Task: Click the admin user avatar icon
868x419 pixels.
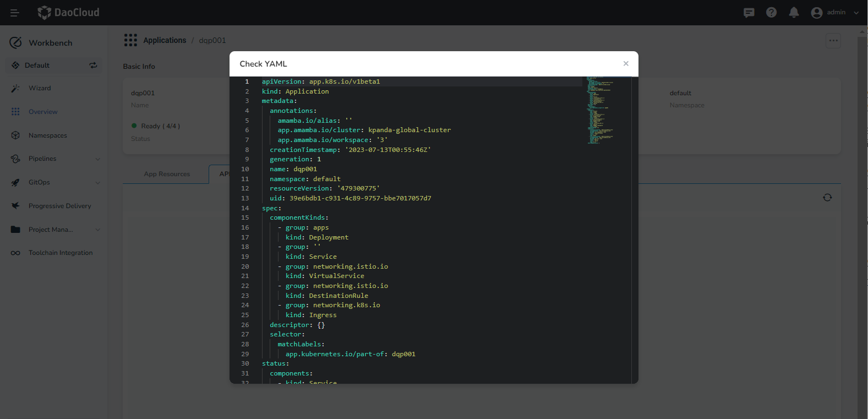Action: click(817, 13)
